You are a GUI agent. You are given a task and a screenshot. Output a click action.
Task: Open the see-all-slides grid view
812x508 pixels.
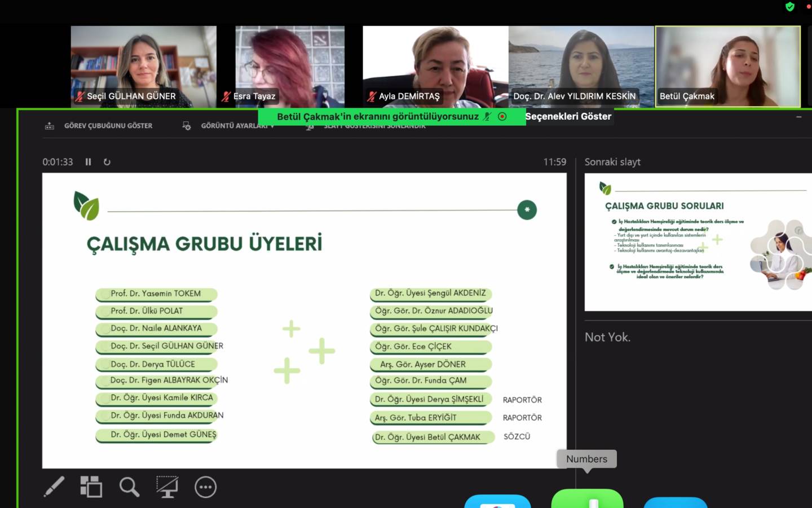coord(91,487)
